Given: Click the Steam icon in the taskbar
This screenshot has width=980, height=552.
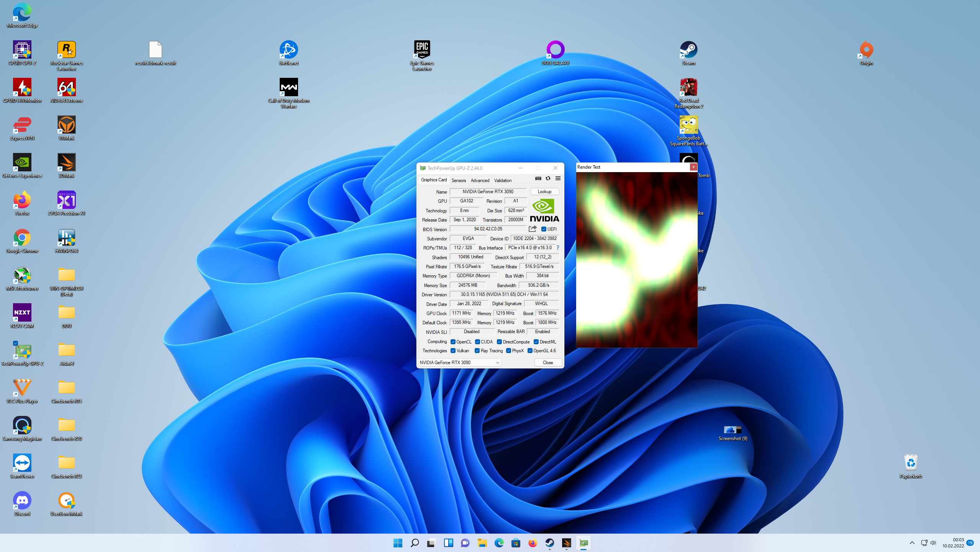Looking at the screenshot, I should 549,543.
